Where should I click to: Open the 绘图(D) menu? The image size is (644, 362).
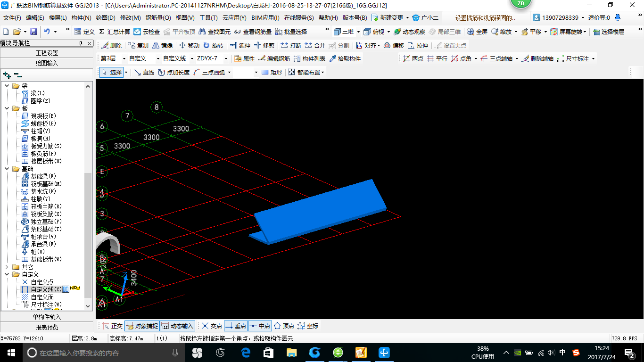pyautogui.click(x=106, y=18)
